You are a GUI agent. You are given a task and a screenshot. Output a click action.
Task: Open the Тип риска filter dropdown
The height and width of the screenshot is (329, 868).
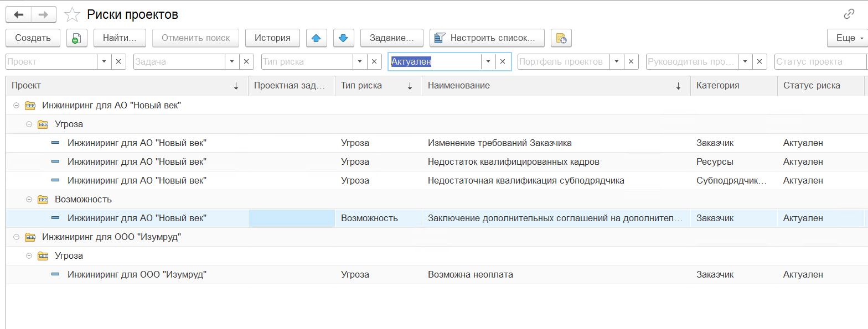tap(360, 62)
